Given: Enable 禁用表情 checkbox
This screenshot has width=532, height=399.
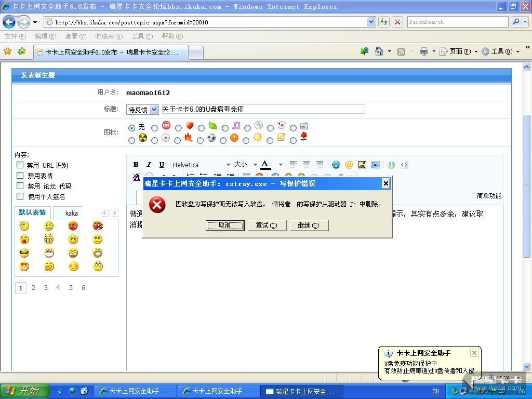Looking at the screenshot, I should [20, 176].
